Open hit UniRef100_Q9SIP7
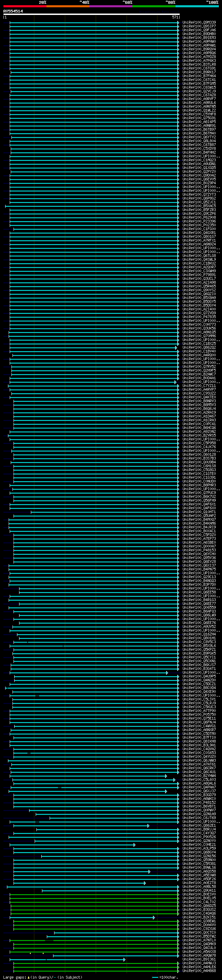The height and width of the screenshot is (980, 222). click(199, 26)
